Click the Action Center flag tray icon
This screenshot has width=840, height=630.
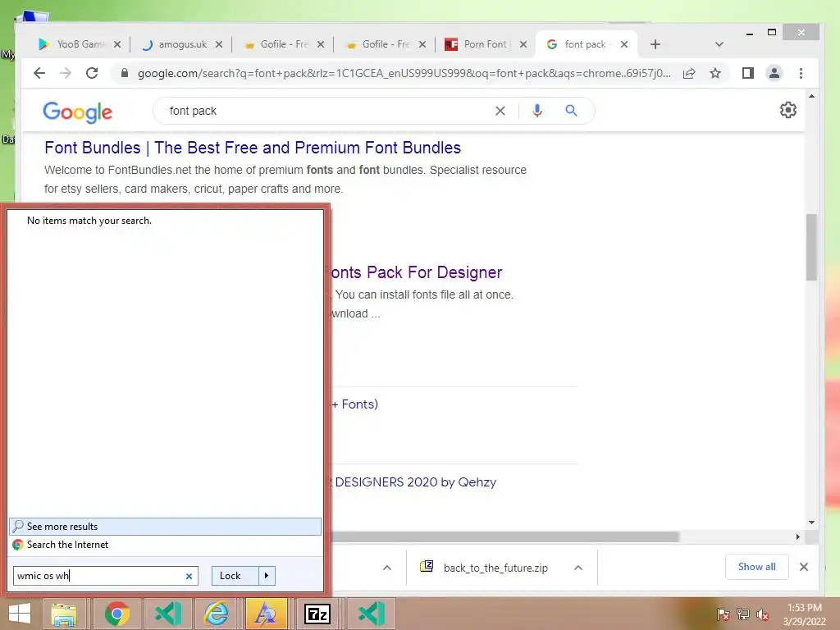(x=723, y=614)
